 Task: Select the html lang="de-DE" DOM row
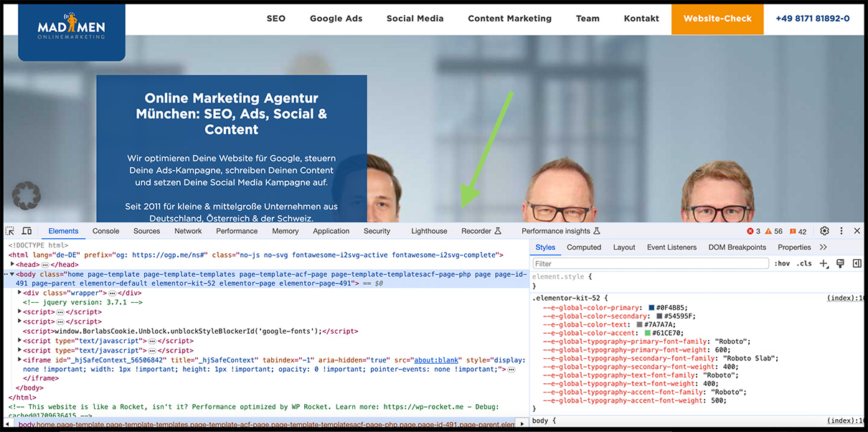point(257,255)
